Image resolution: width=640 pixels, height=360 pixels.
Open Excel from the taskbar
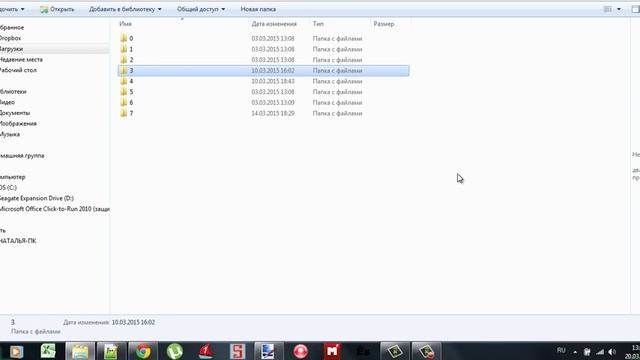(x=48, y=351)
